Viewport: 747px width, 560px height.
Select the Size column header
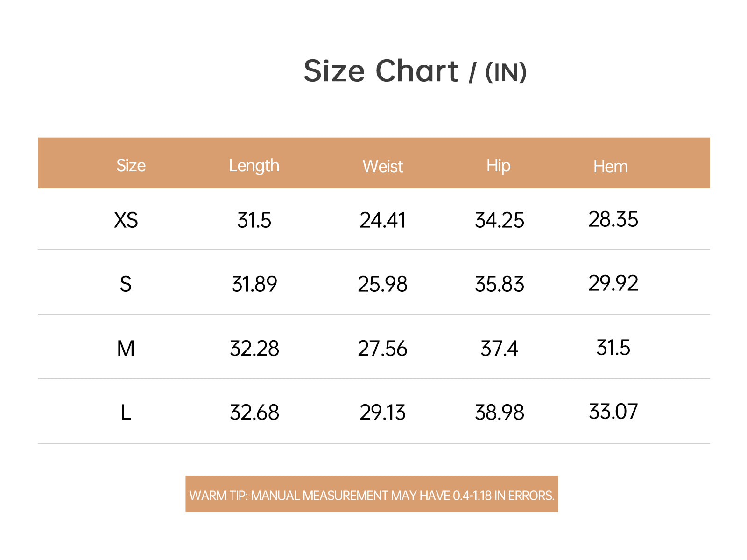(131, 166)
